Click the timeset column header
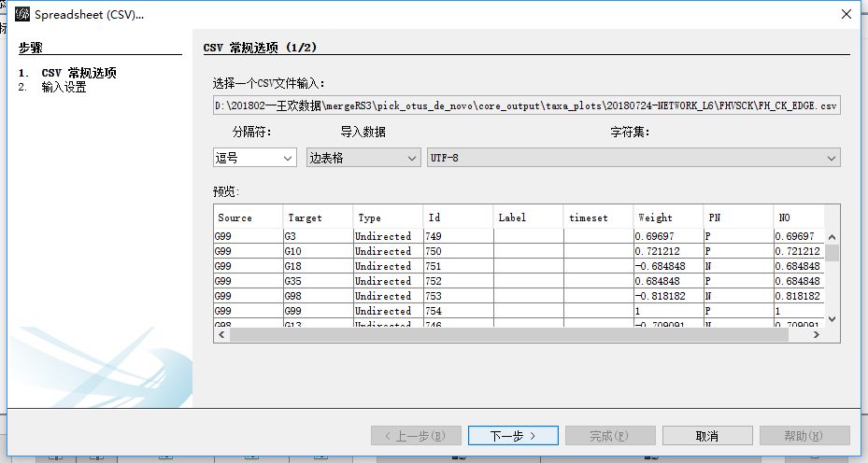This screenshot has width=868, height=463. point(598,217)
